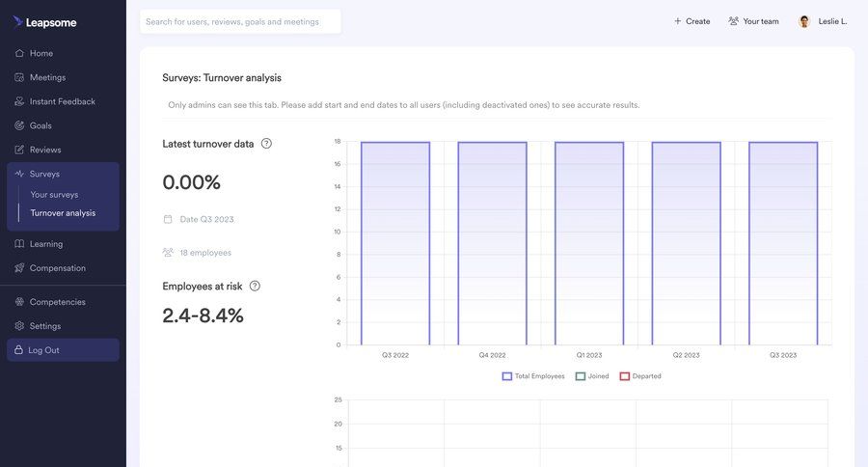The height and width of the screenshot is (467, 868).
Task: Click the Latest turnover data label
Action: [x=208, y=144]
